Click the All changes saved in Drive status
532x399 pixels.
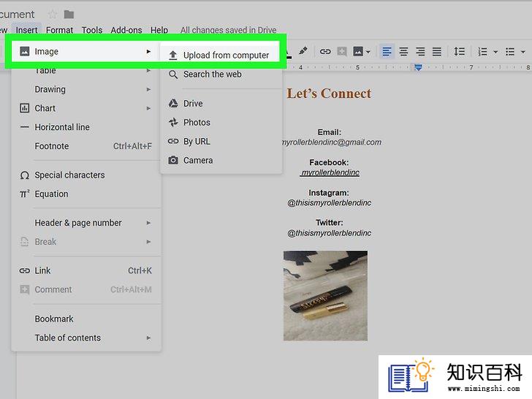point(228,30)
